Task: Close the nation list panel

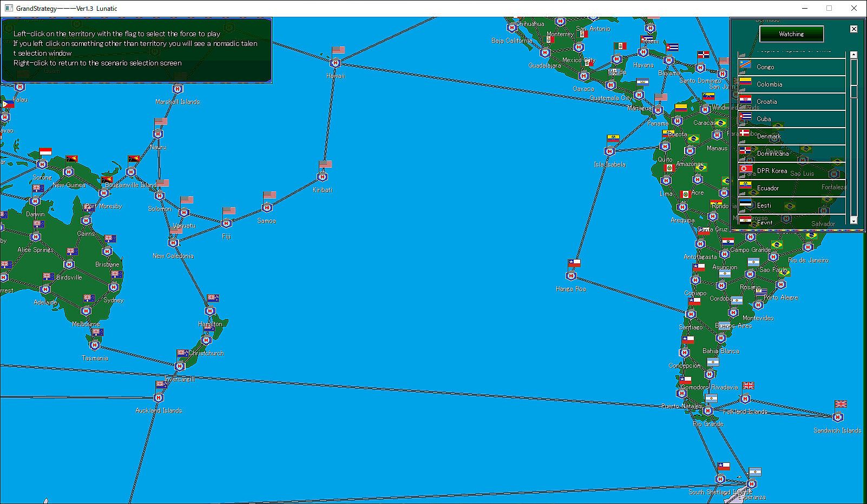Action: pyautogui.click(x=853, y=29)
